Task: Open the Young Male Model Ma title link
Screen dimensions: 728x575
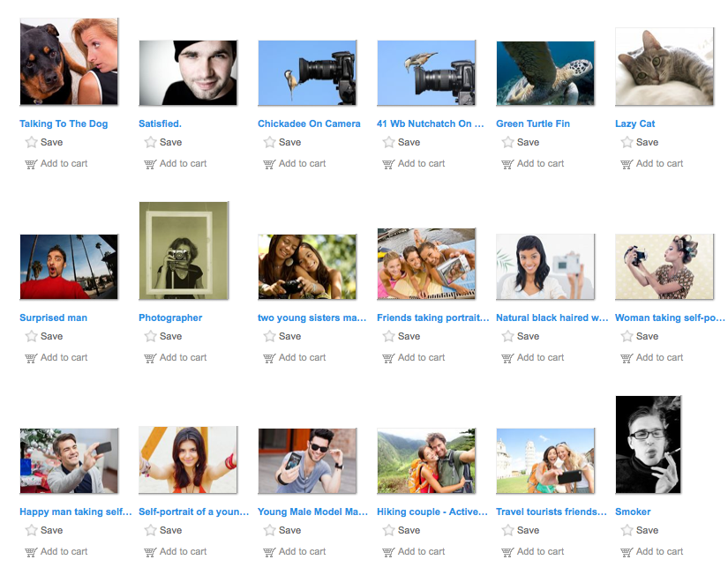Action: click(313, 512)
